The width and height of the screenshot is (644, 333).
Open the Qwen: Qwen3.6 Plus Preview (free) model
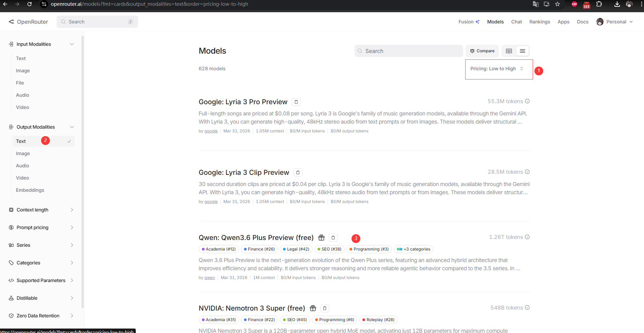point(256,238)
